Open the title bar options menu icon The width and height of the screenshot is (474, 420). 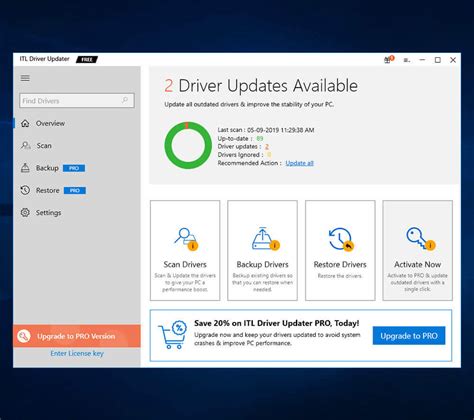[407, 60]
